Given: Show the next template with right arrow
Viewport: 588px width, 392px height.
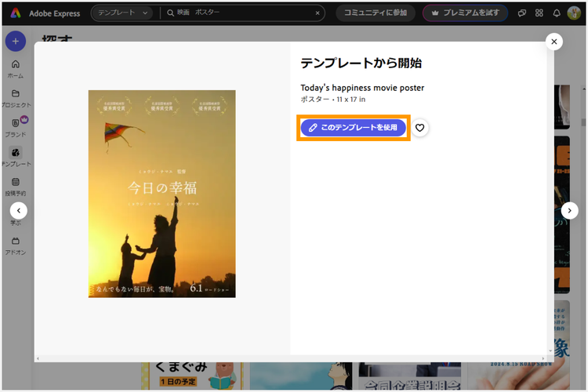Looking at the screenshot, I should [569, 211].
